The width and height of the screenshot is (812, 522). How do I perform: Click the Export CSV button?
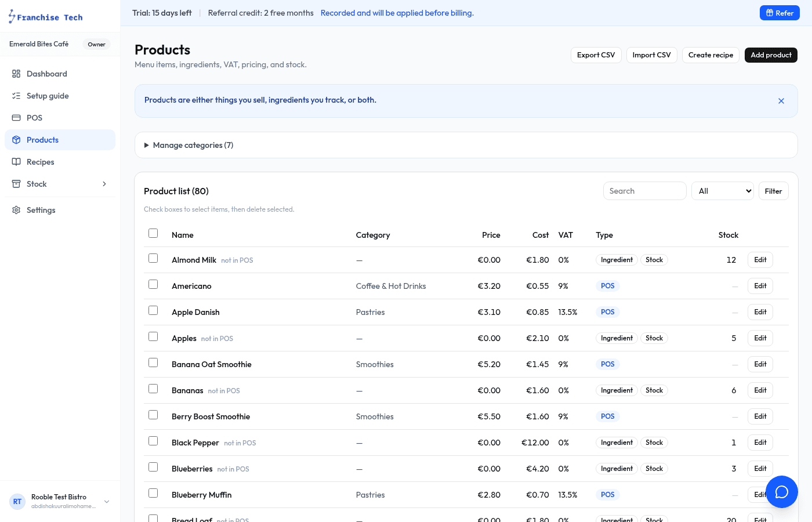pos(596,55)
